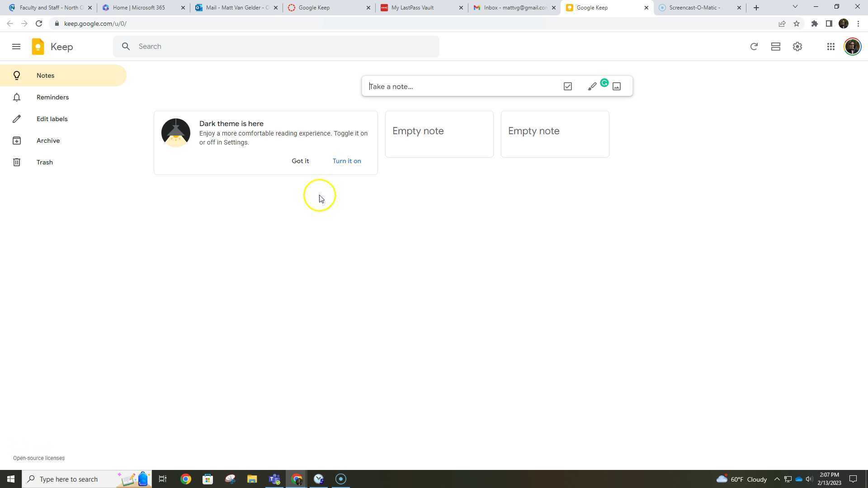Select Notes in the sidebar
The width and height of the screenshot is (868, 488).
pos(63,75)
